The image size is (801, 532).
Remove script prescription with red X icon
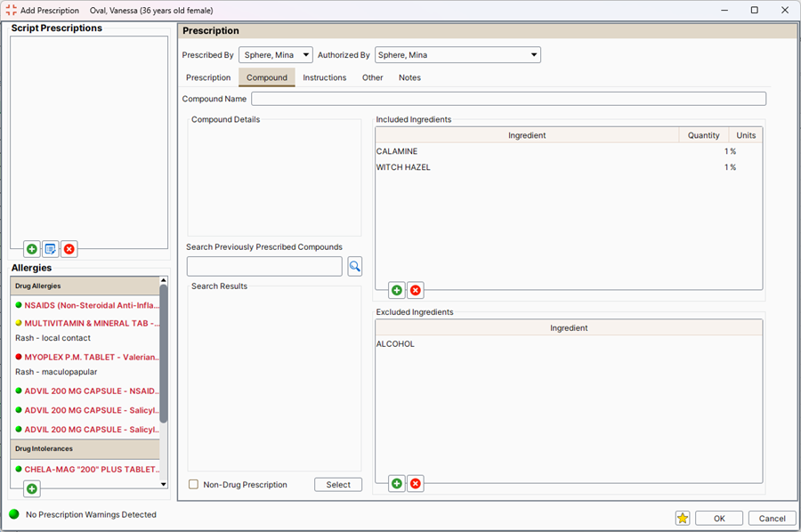click(69, 249)
